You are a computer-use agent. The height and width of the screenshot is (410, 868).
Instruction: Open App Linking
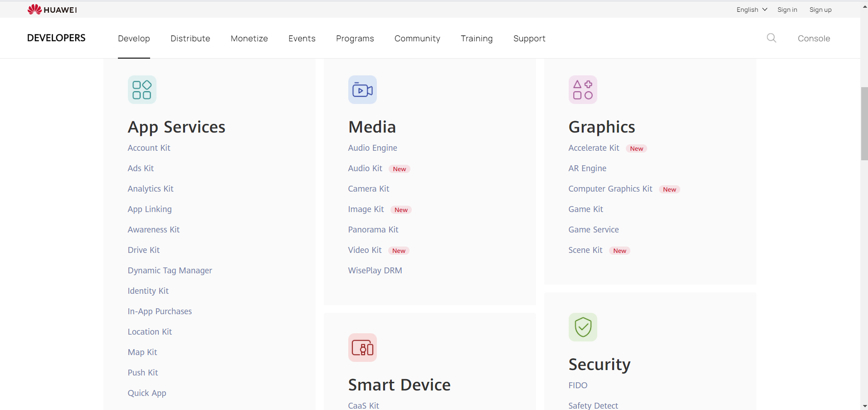[150, 209]
